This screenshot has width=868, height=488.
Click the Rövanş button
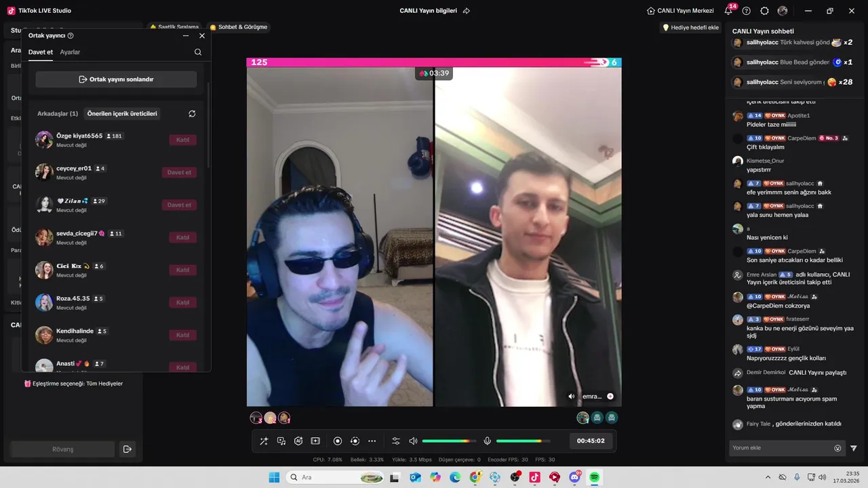coord(62,449)
